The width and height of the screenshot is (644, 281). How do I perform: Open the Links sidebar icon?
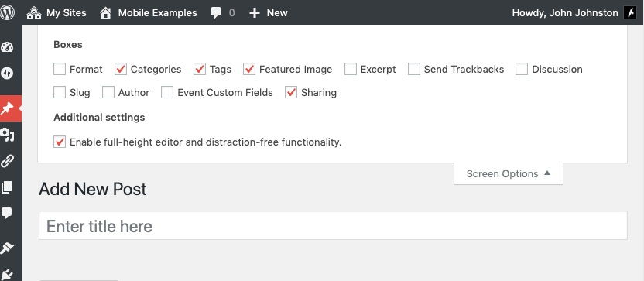[7, 161]
